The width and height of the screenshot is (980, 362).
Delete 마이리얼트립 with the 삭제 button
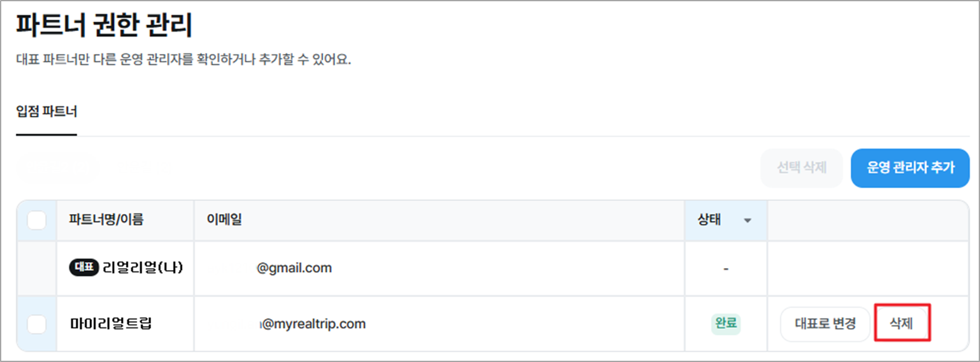(901, 324)
